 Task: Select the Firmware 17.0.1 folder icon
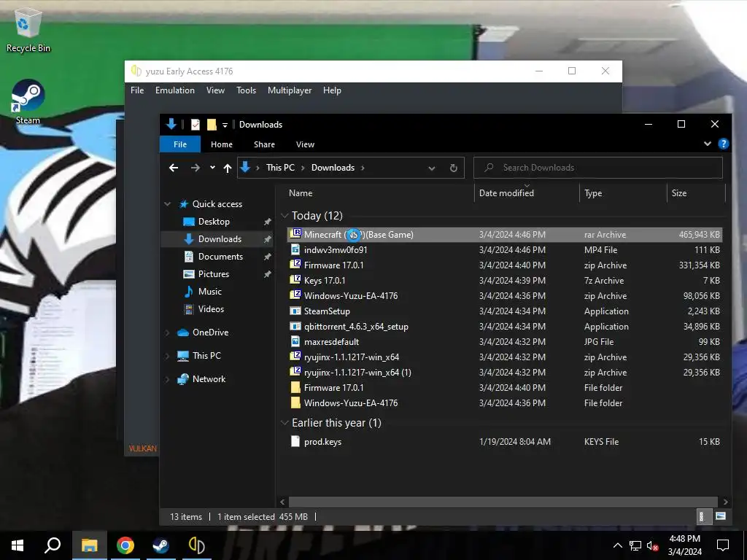(295, 387)
